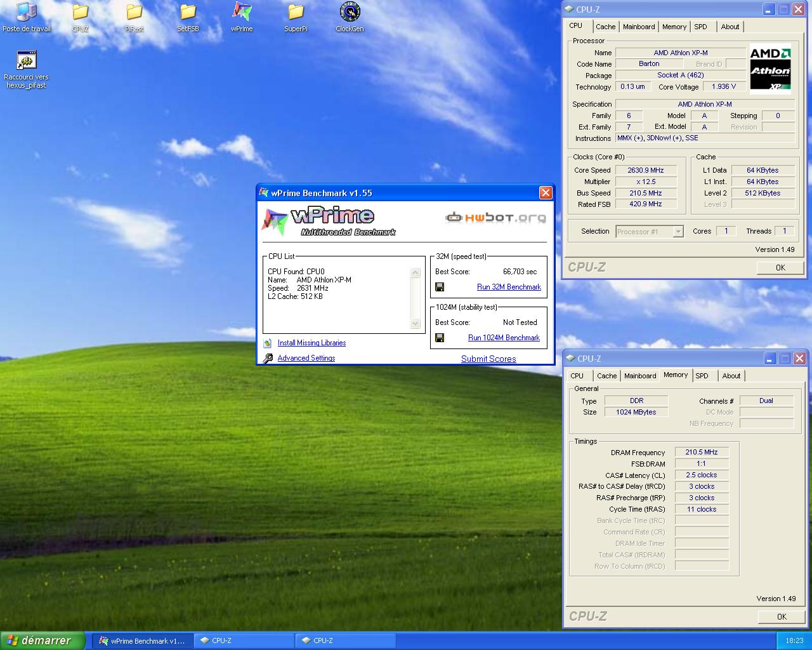Click the DRAM Frequency 210.5 MHz value
This screenshot has height=650, width=812.
pyautogui.click(x=702, y=453)
